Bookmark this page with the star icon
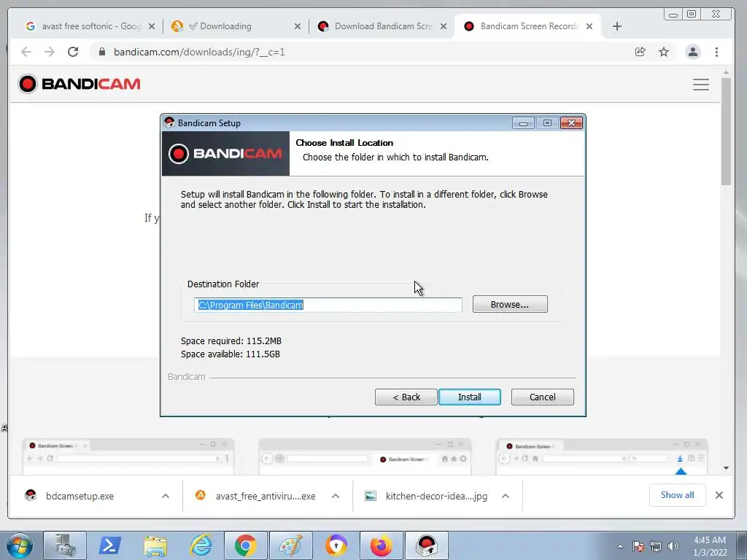 click(x=664, y=52)
